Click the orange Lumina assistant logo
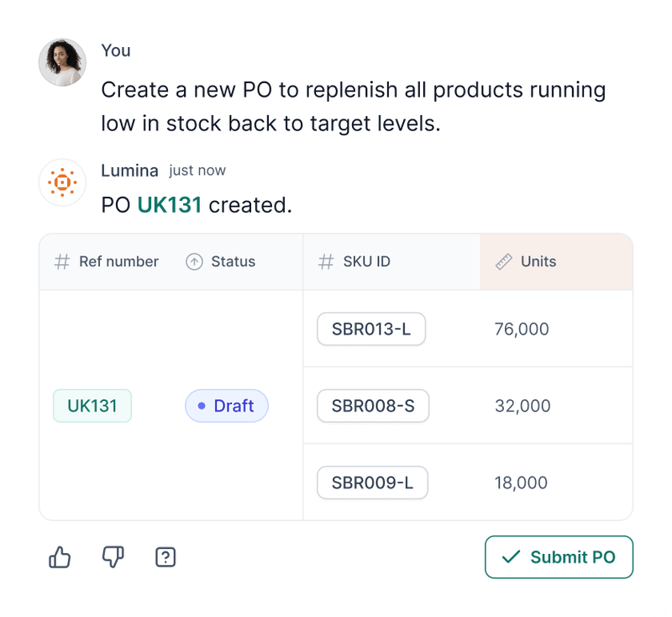The height and width of the screenshot is (617, 672). [62, 182]
